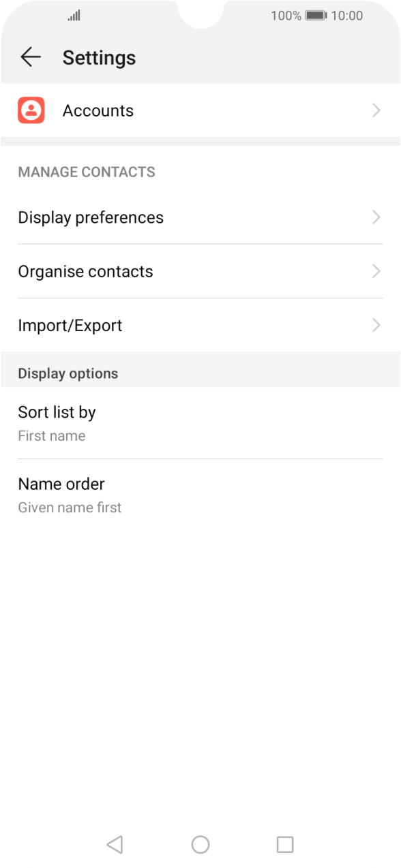Tap the home circle button

click(200, 843)
